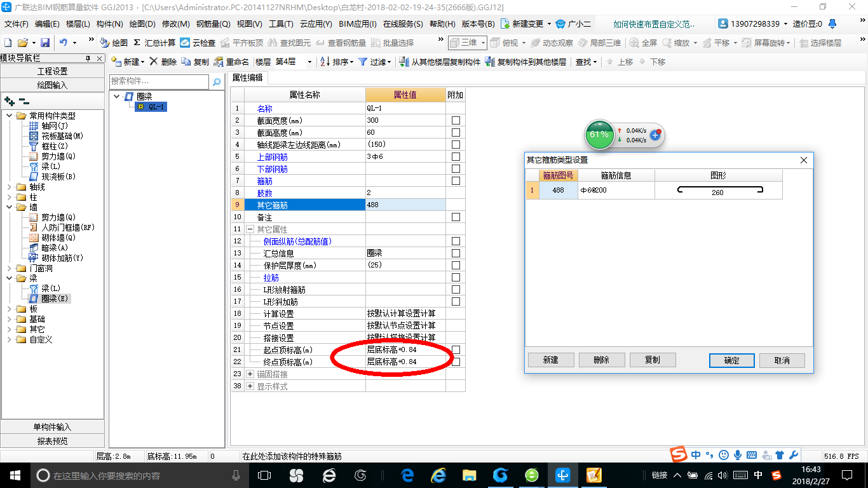Click 新建 in component toolbar
Image resolution: width=868 pixels, height=488 pixels.
pos(127,62)
